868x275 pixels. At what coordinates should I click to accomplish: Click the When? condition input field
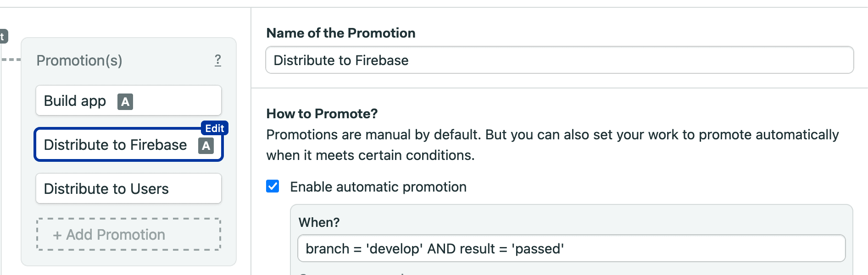point(571,248)
